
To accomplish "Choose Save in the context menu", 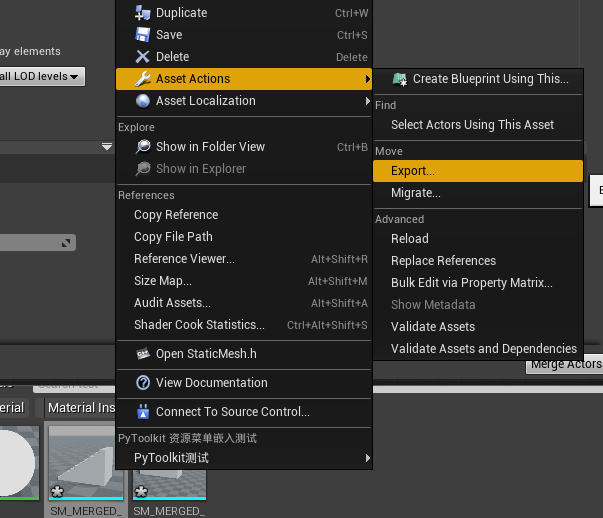I will [x=244, y=35].
